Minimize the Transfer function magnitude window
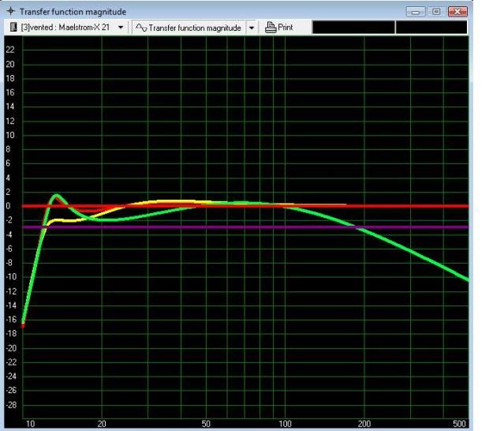Image resolution: width=504 pixels, height=431 pixels. [416, 12]
